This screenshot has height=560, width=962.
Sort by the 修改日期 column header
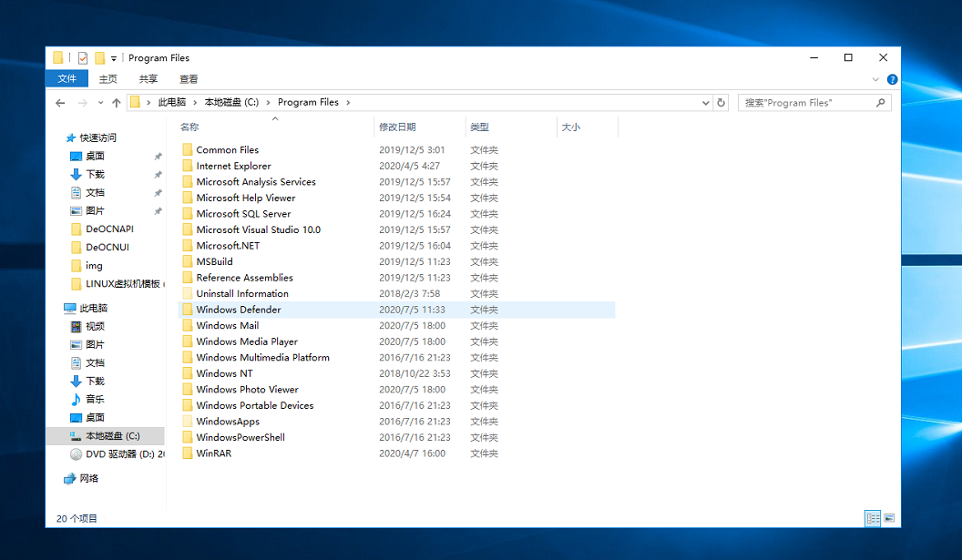tap(397, 127)
